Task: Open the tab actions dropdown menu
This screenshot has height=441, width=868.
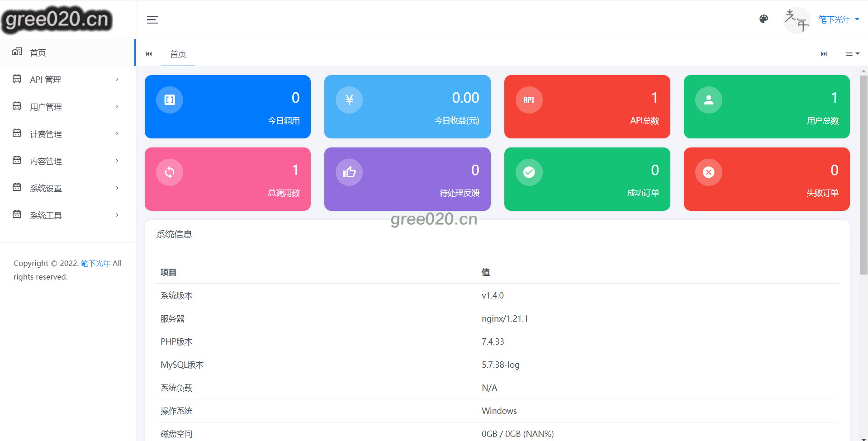Action: tap(852, 54)
